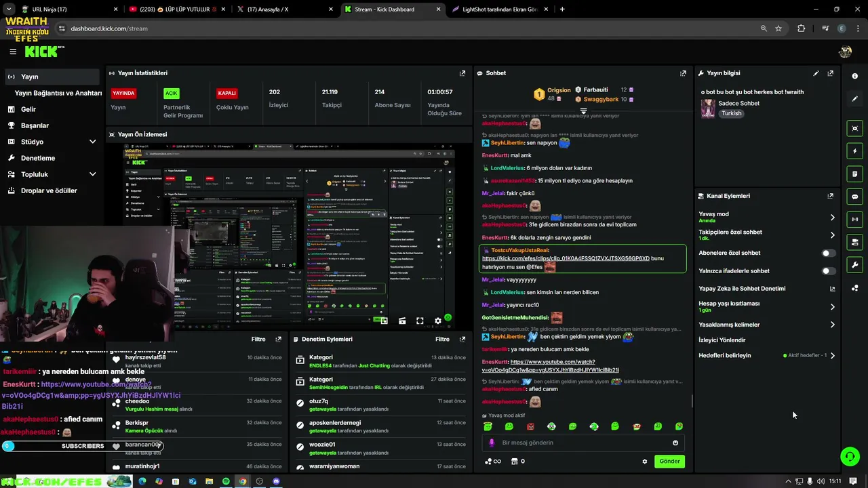The height and width of the screenshot is (488, 868).
Task: Click the purple microphone icon in message box
Action: (492, 443)
